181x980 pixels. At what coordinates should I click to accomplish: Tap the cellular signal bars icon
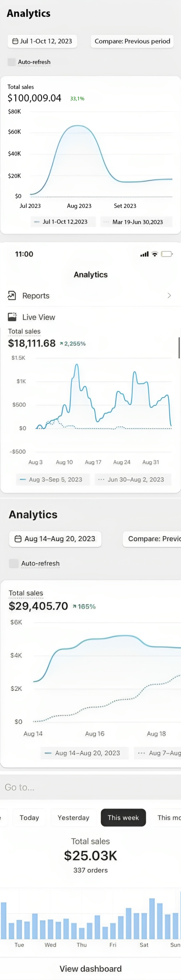coord(145,254)
